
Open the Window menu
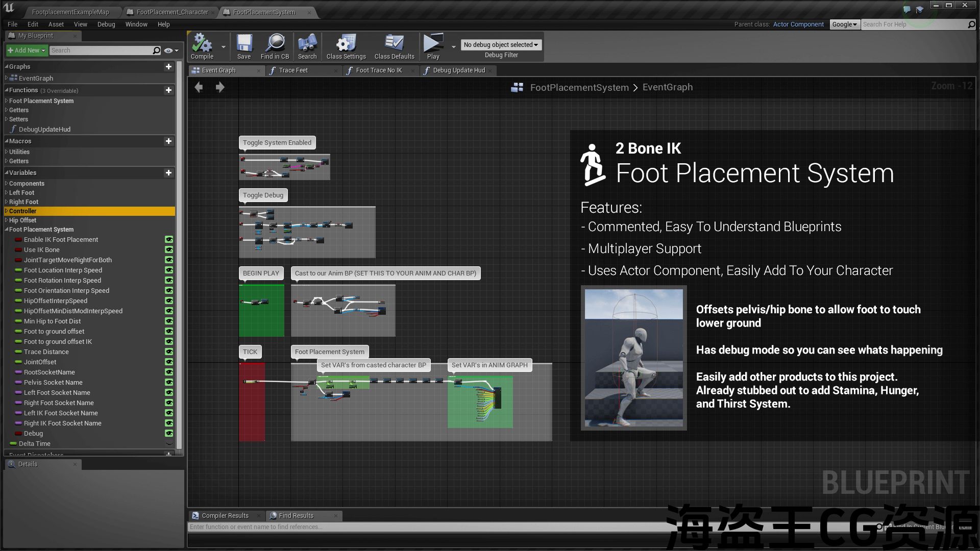(x=136, y=24)
